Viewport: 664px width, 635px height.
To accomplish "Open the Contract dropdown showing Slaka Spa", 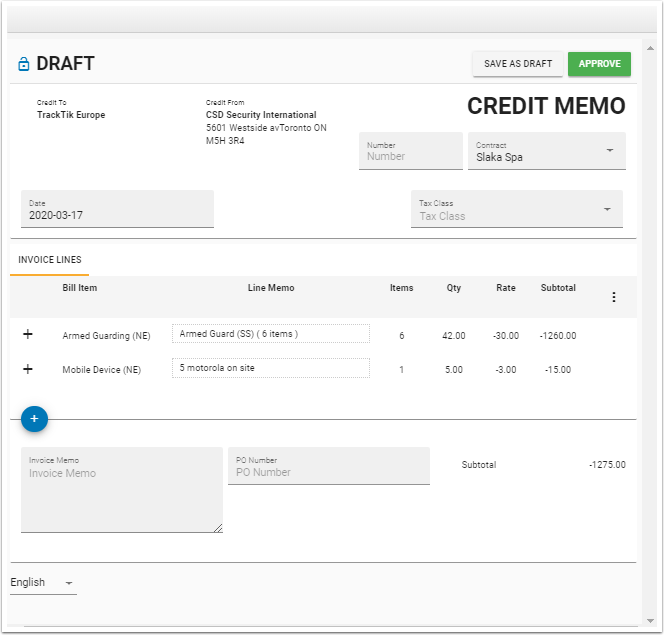I will (x=547, y=151).
